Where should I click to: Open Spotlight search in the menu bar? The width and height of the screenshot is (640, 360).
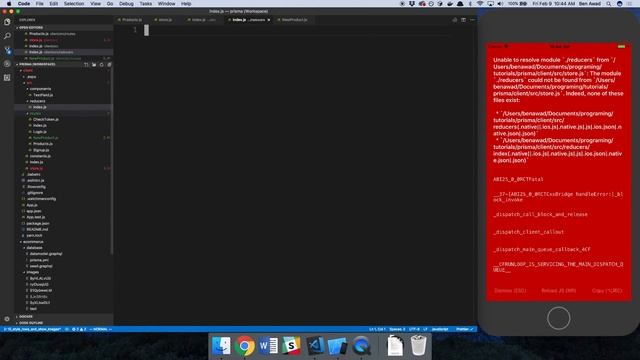pos(609,4)
